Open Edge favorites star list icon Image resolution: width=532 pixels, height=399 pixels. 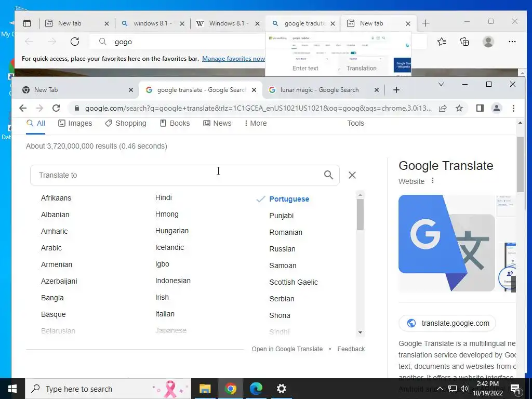click(442, 42)
